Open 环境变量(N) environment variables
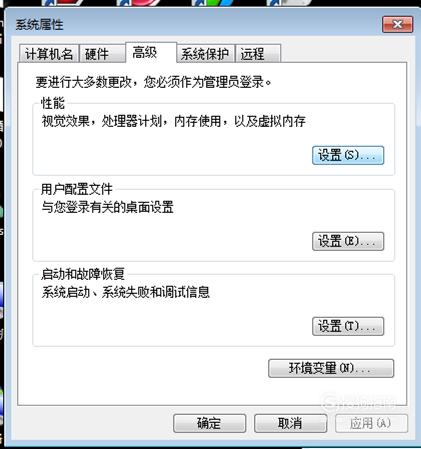This screenshot has width=421, height=449. click(331, 368)
